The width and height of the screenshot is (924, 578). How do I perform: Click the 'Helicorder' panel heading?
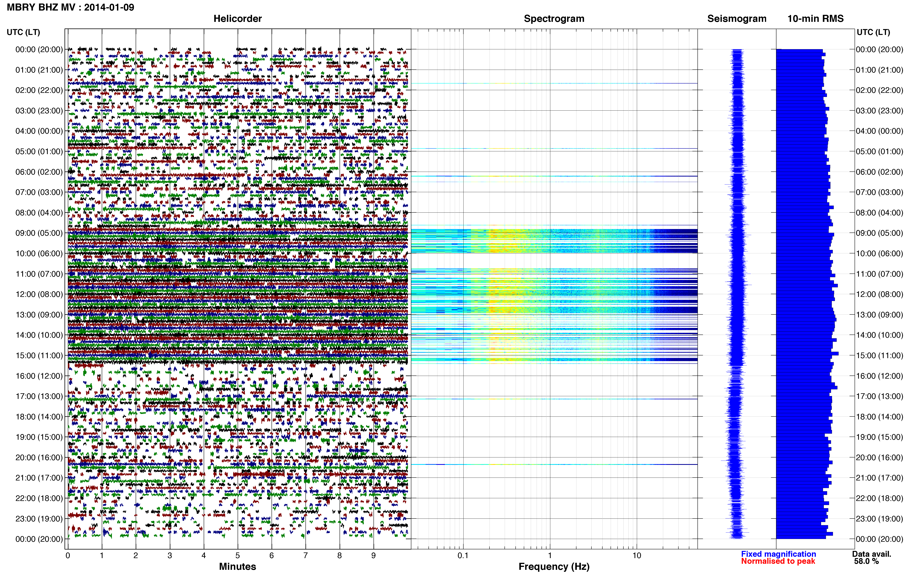coord(238,19)
